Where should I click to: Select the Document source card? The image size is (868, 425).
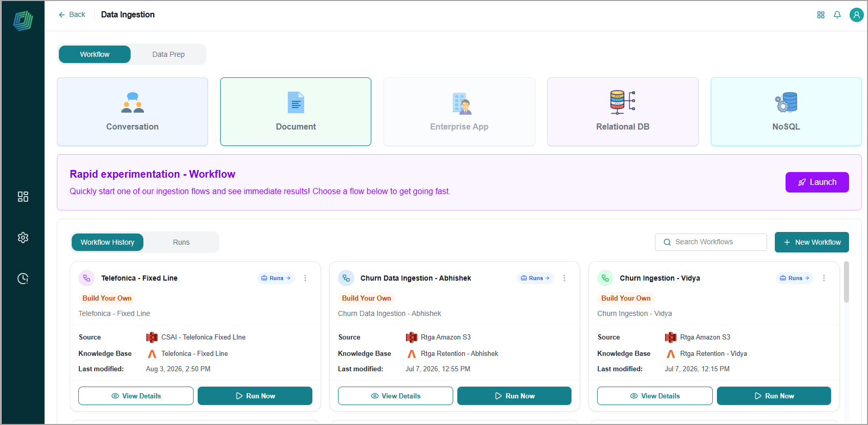point(296,112)
